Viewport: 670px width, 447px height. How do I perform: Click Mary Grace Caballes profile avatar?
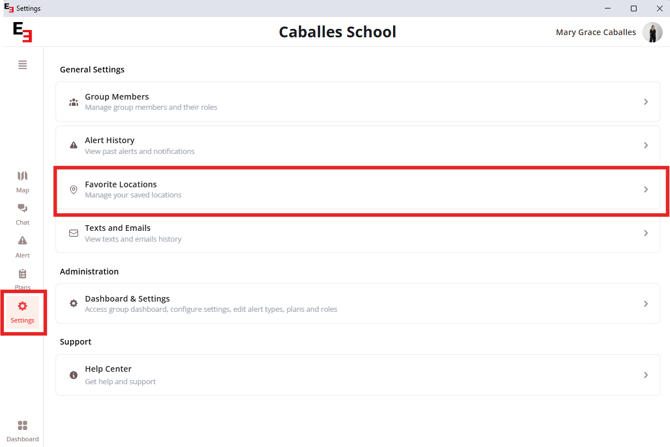652,32
